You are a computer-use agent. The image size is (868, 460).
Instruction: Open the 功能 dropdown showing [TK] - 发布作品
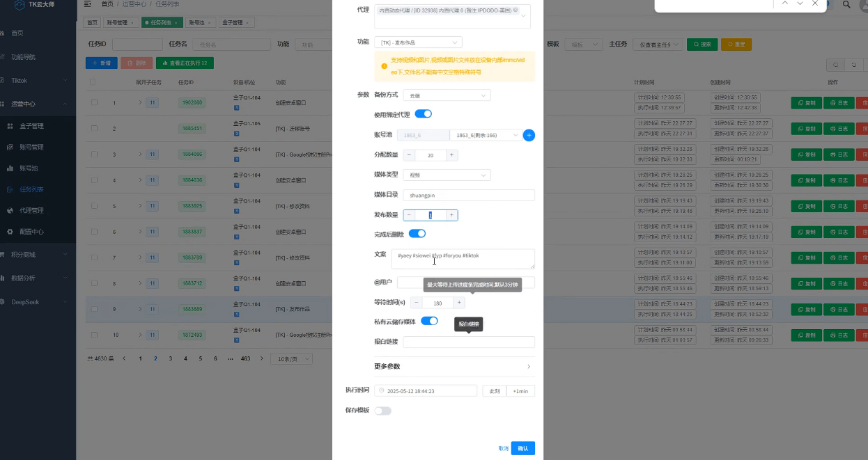pos(418,42)
